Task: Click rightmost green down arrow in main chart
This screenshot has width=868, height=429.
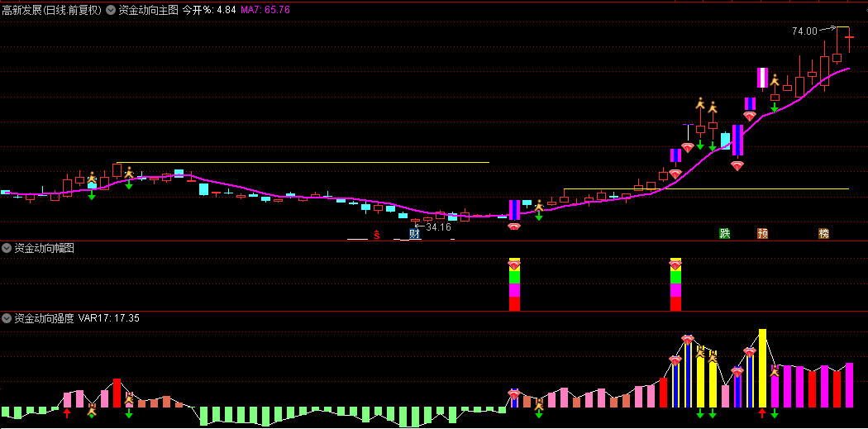Action: [x=775, y=107]
